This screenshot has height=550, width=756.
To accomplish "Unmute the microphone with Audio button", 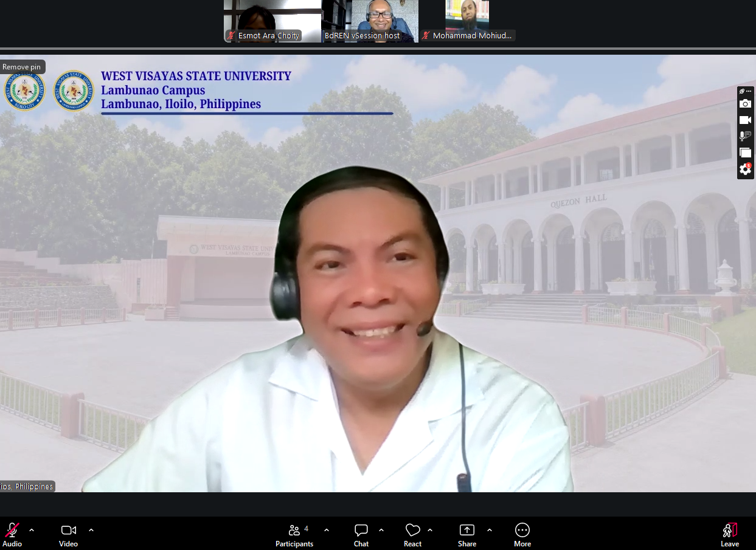I will [x=12, y=535].
